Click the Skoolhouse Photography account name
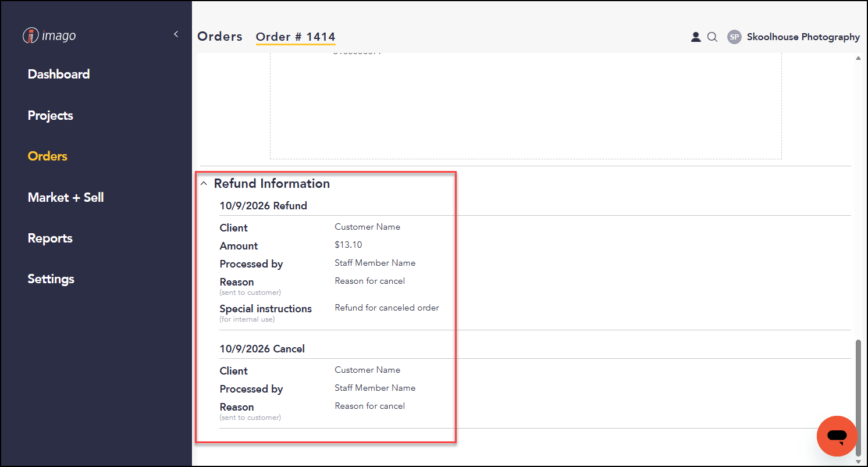This screenshot has width=868, height=467. click(803, 37)
